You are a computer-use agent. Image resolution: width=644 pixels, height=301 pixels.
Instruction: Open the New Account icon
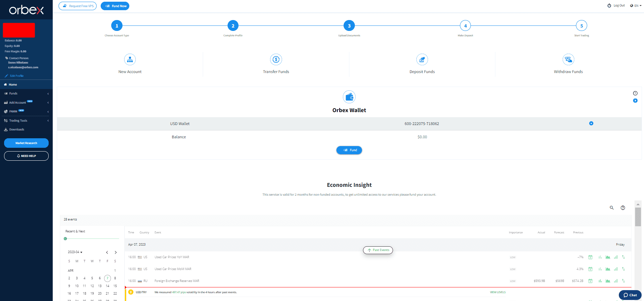(x=130, y=59)
